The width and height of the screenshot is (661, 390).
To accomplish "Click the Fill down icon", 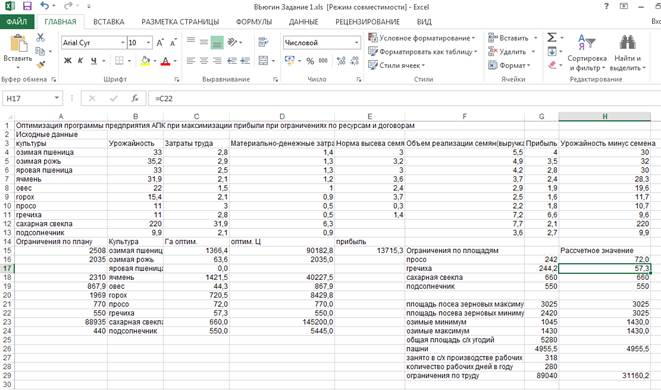I will click(552, 51).
